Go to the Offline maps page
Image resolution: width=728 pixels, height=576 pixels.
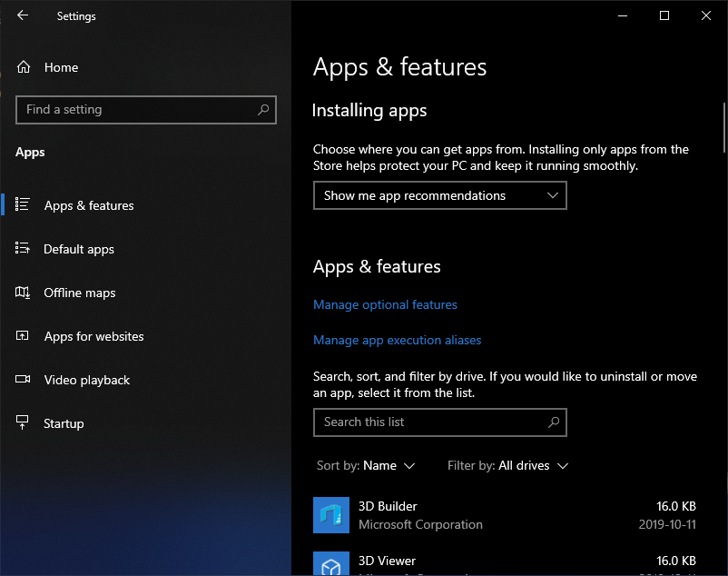[x=80, y=293]
